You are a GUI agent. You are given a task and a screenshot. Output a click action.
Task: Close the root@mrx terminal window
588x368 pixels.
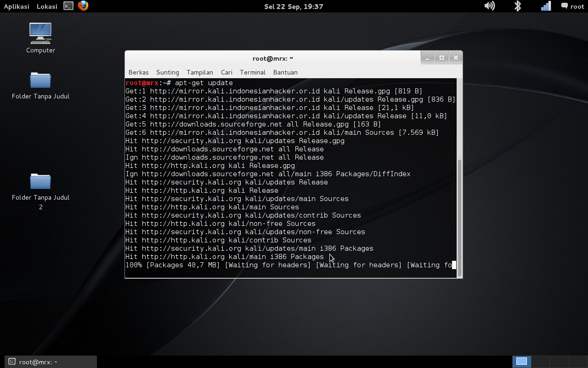click(x=456, y=57)
